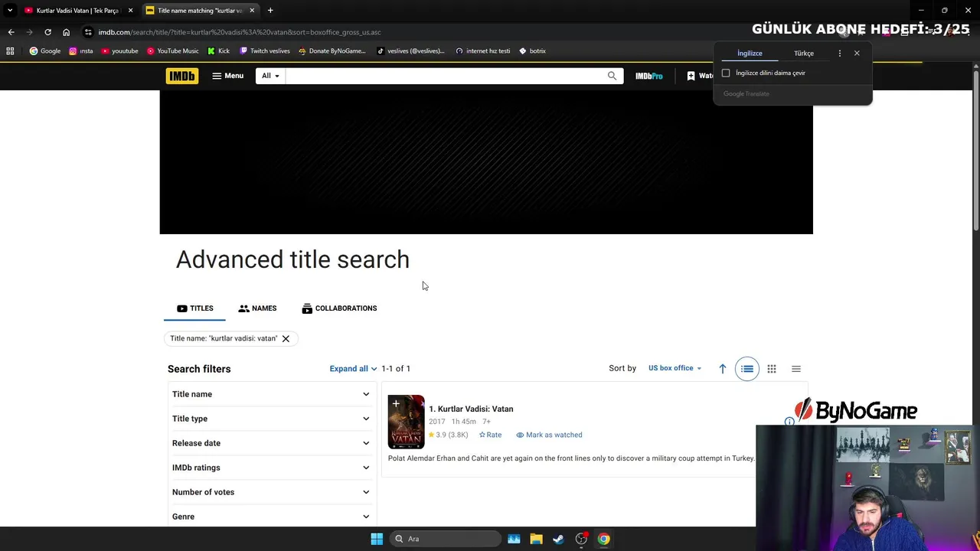Open the YouTube Music bookmark
The width and height of the screenshot is (980, 551).
pos(173,51)
